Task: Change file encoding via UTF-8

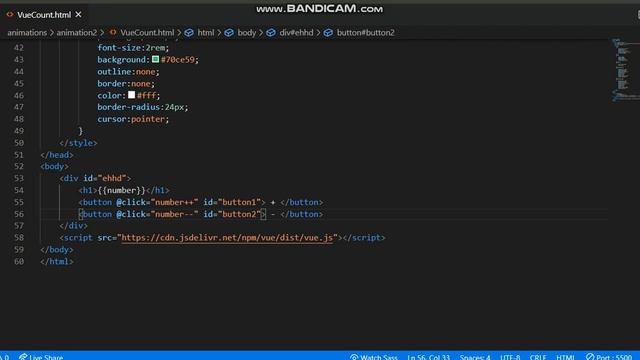Action: 510,357
